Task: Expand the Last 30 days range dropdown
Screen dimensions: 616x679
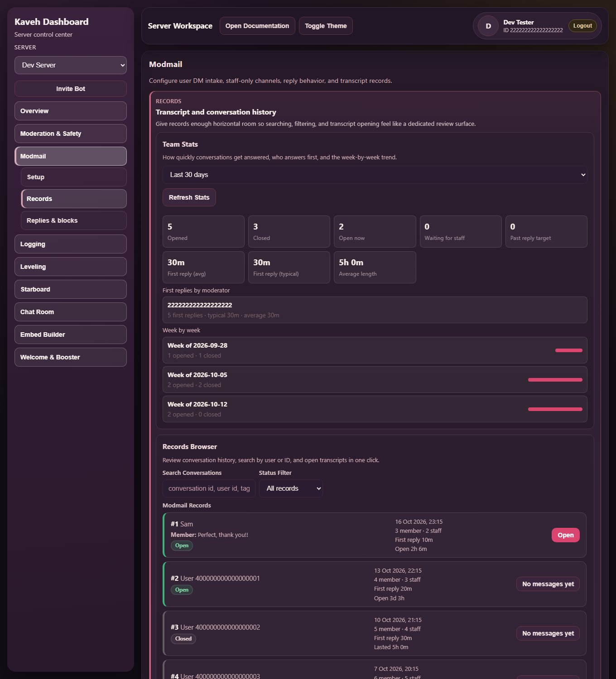Action: (375, 175)
